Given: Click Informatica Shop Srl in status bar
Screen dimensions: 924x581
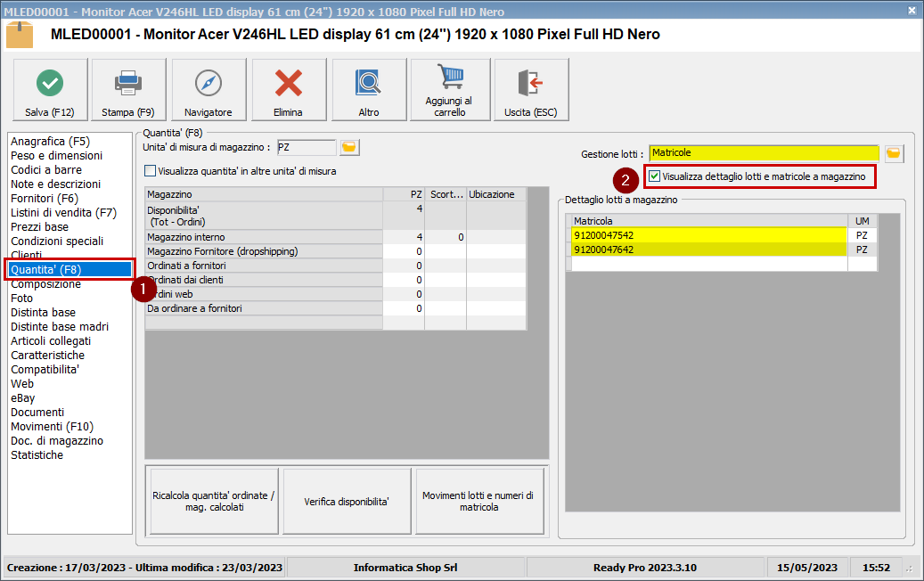Looking at the screenshot, I should click(x=405, y=568).
